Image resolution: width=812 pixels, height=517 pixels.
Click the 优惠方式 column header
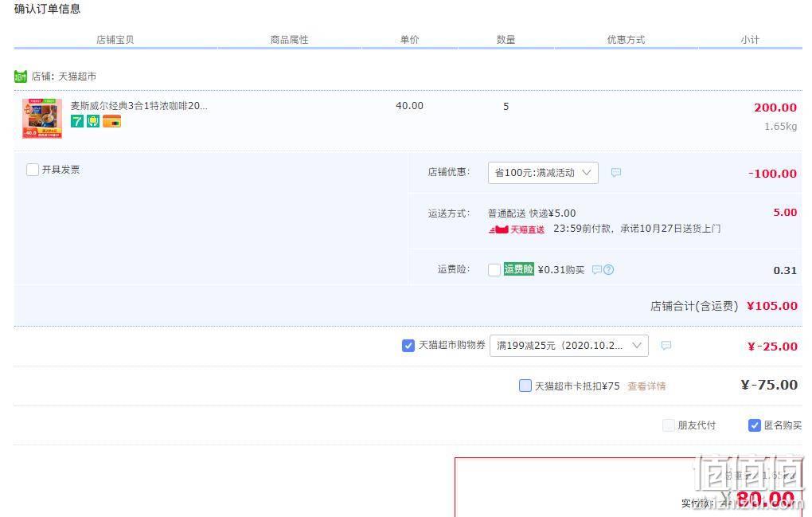click(x=626, y=40)
